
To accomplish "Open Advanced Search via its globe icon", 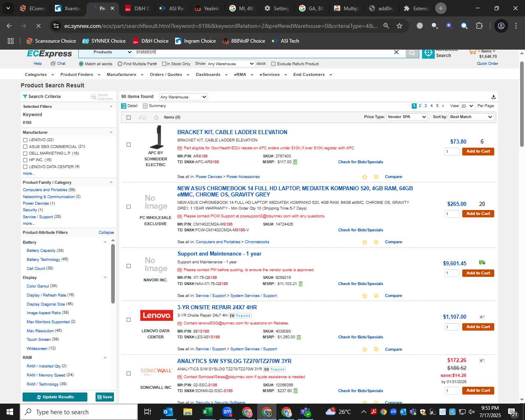I will point(428,53).
